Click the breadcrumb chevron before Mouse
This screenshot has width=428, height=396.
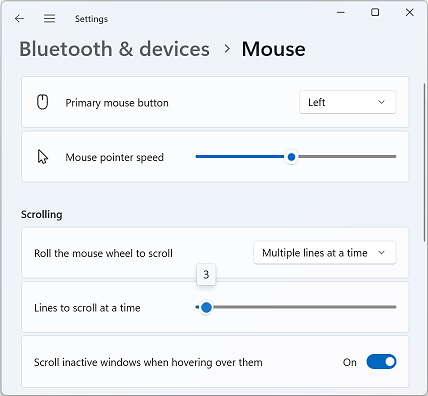pyautogui.click(x=227, y=49)
